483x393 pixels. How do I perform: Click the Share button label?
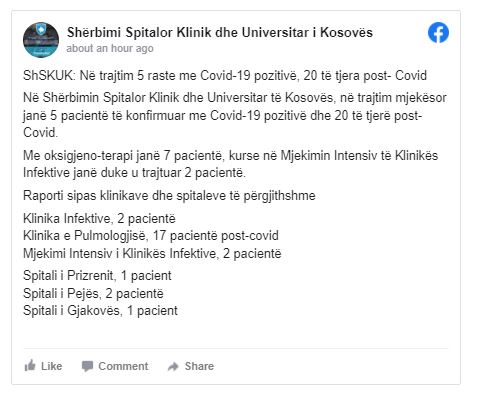[x=199, y=366]
